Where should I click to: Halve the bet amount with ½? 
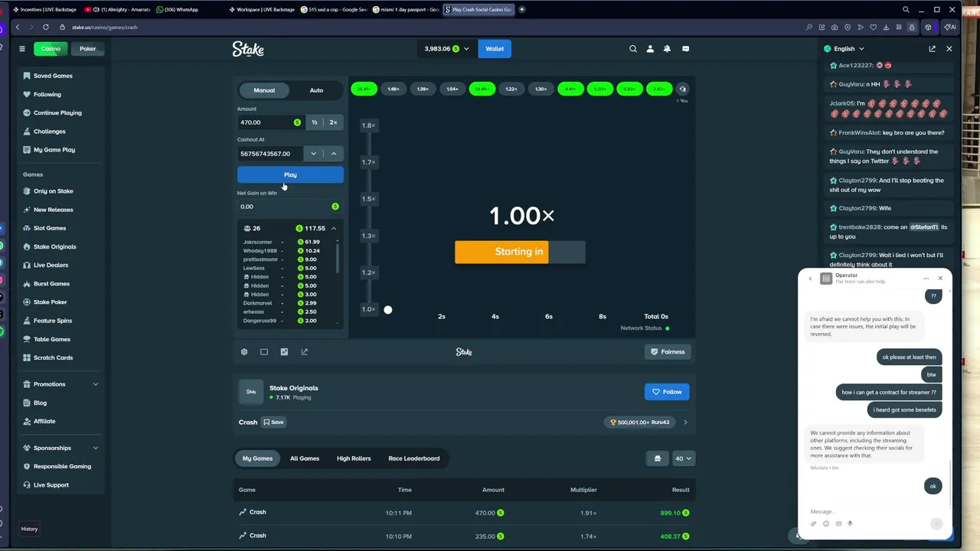coord(314,122)
